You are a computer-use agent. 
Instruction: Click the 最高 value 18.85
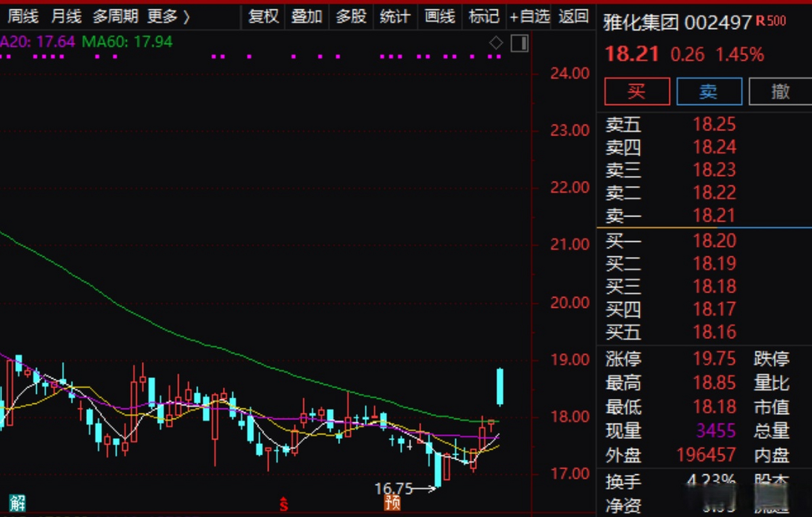[x=714, y=382]
